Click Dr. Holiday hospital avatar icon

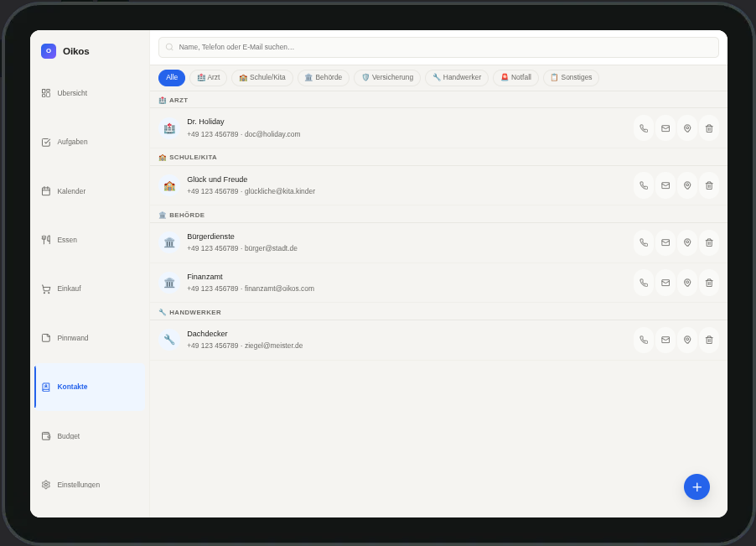[x=169, y=128]
